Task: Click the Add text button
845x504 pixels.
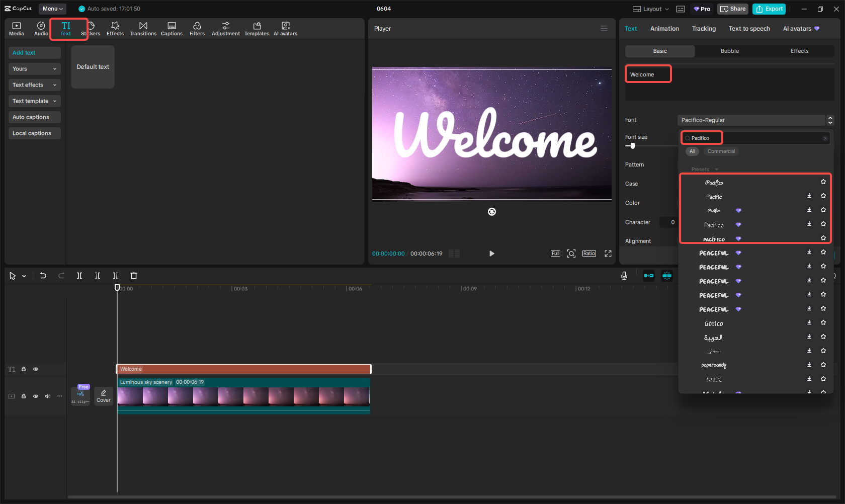Action: (x=34, y=52)
